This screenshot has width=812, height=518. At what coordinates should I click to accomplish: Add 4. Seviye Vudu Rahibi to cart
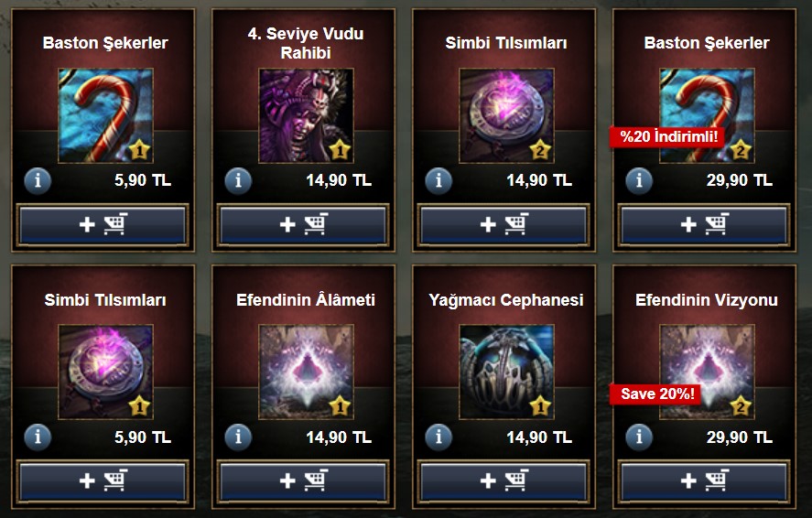303,224
